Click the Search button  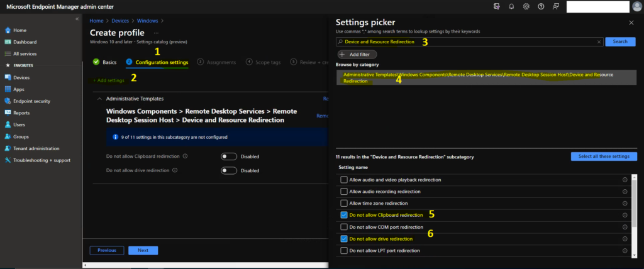(x=620, y=41)
